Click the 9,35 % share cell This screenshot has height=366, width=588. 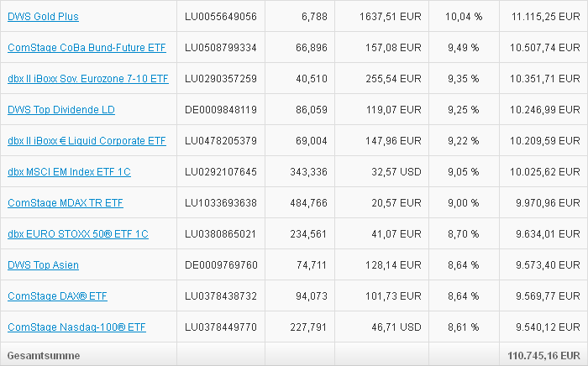coord(464,79)
